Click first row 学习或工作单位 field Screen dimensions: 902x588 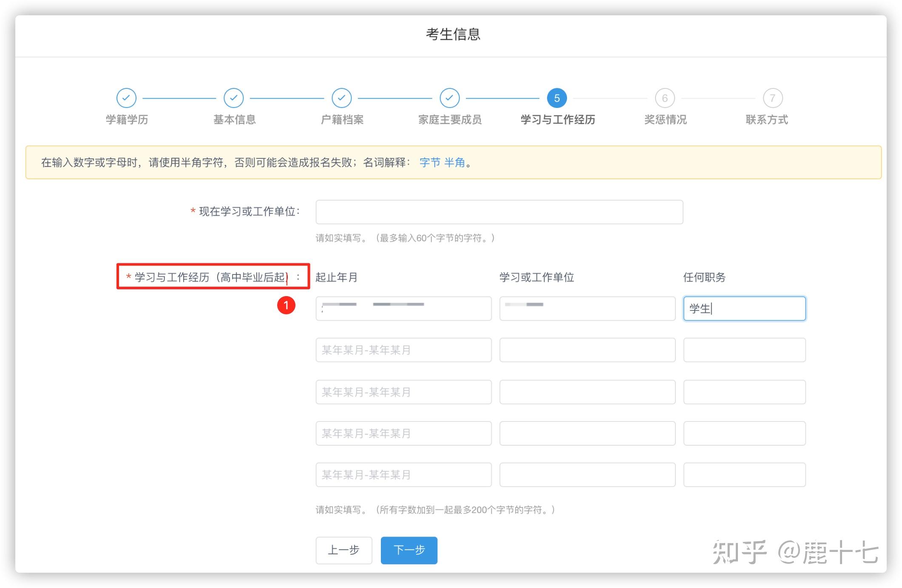[587, 308]
